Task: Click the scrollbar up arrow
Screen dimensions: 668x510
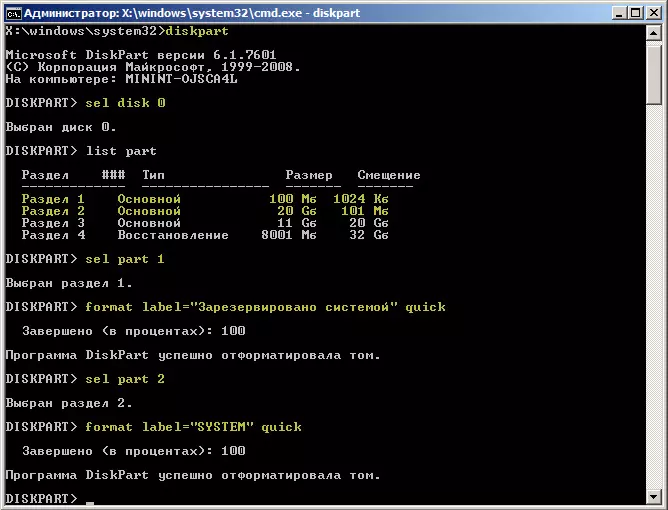Action: pyautogui.click(x=654, y=33)
